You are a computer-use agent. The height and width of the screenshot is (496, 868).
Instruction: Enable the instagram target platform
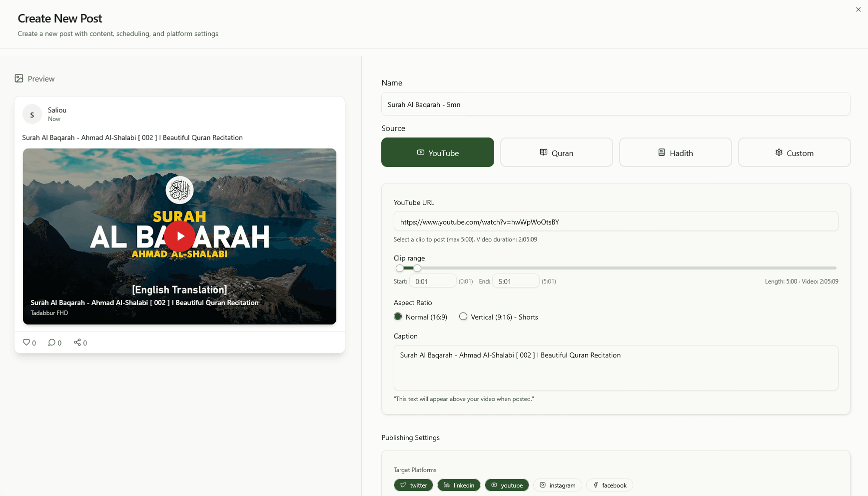[557, 485]
